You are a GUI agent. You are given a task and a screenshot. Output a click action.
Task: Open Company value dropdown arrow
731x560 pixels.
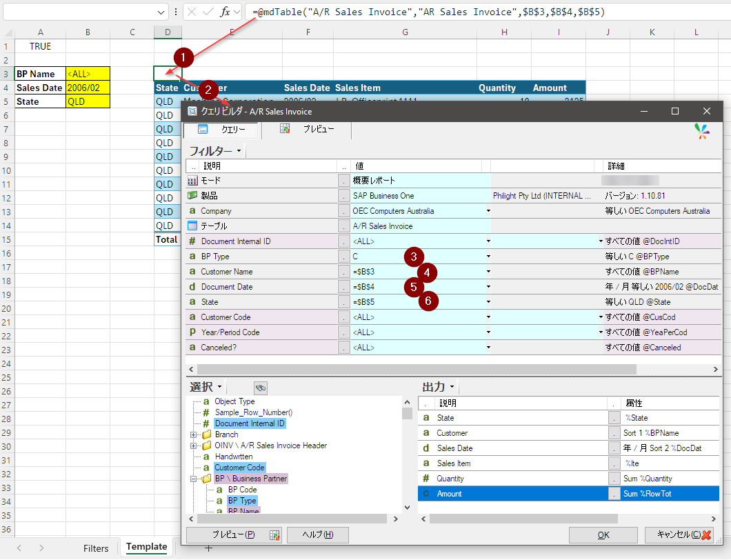pos(488,211)
